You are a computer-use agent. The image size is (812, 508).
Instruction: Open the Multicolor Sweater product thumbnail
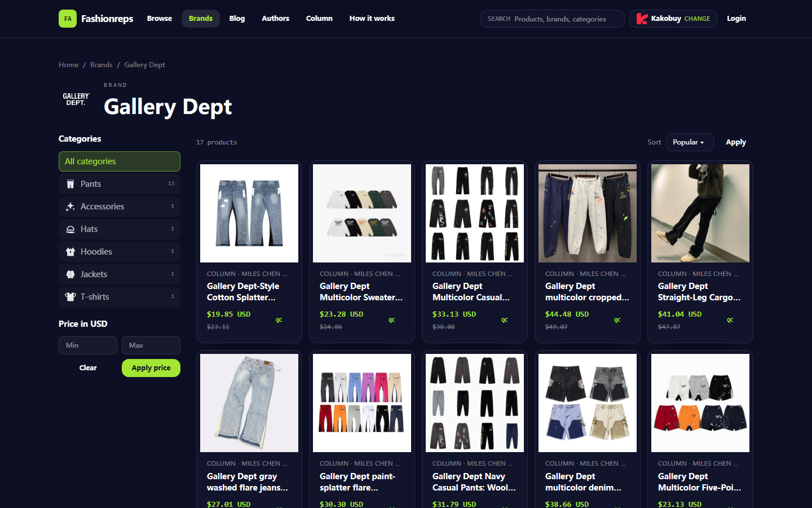(x=362, y=213)
